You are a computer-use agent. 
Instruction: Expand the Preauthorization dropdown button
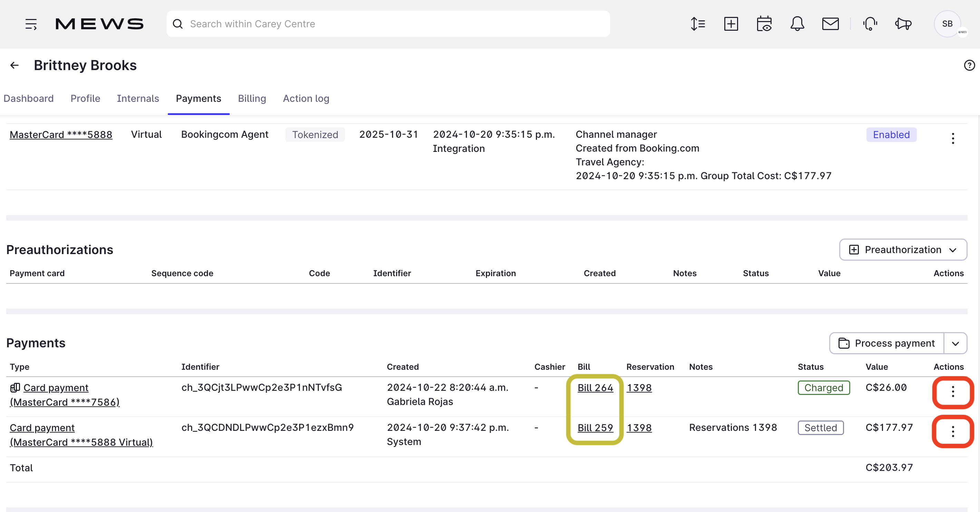[903, 250]
